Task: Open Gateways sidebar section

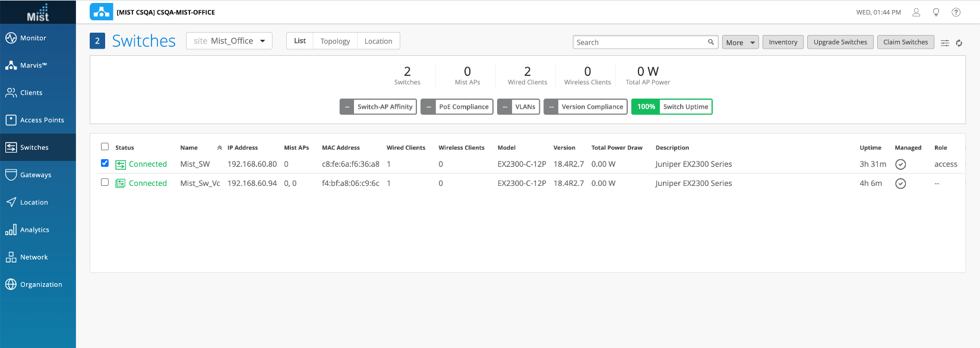Action: (x=38, y=175)
